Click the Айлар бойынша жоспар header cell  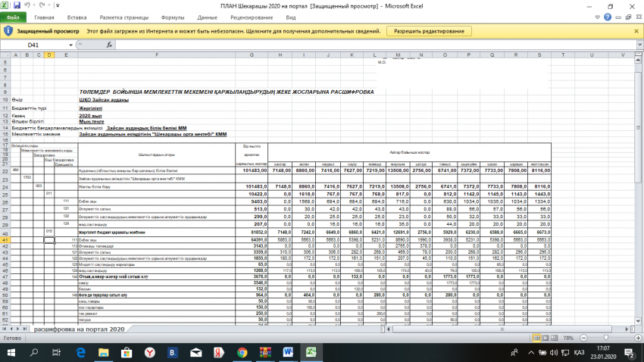[x=409, y=152]
